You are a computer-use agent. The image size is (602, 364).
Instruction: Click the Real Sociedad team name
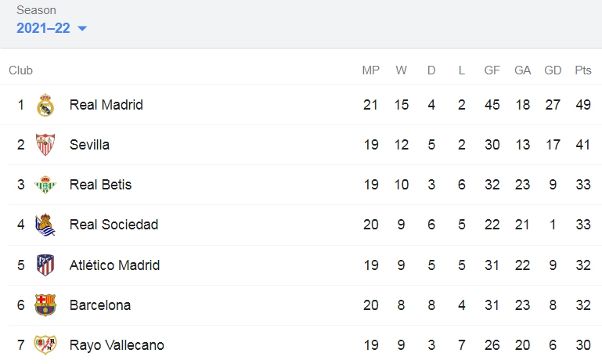coord(114,225)
